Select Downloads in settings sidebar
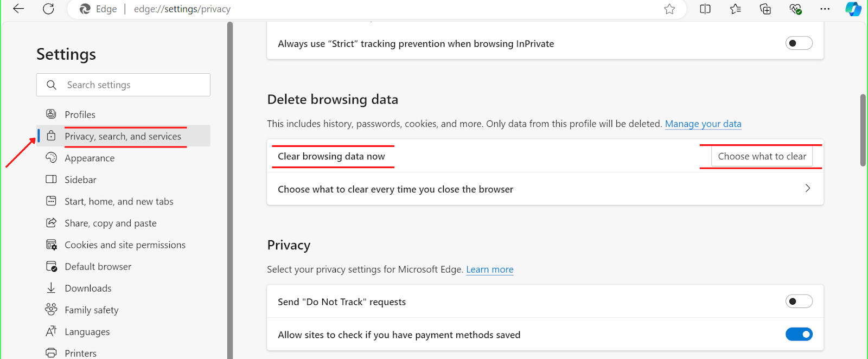The height and width of the screenshot is (359, 868). 88,288
